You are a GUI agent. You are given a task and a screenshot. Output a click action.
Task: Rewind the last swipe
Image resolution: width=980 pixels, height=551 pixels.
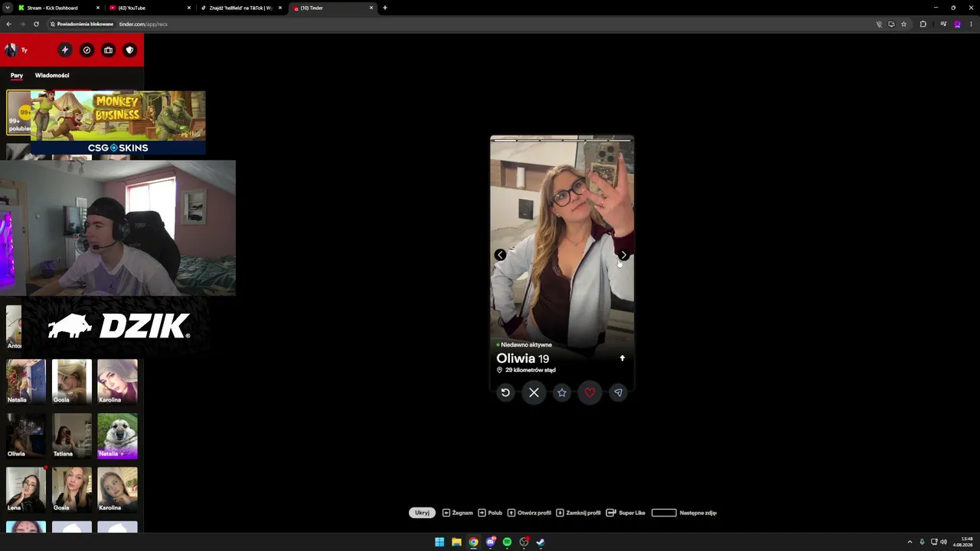pos(505,393)
